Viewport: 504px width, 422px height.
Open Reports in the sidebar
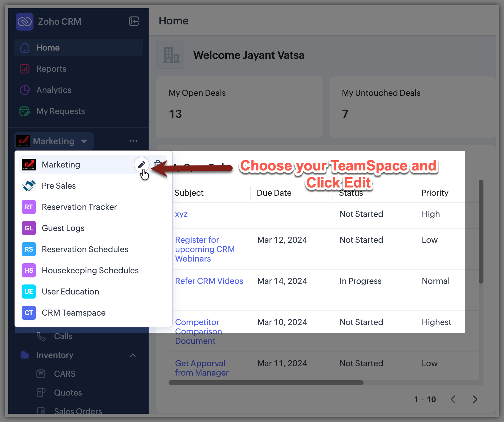click(x=51, y=69)
